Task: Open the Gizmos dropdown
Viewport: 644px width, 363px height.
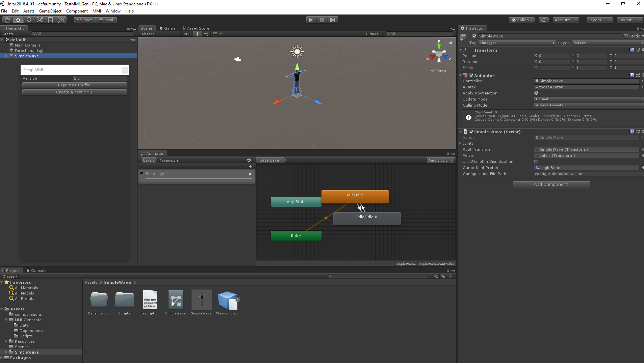Action: [373, 34]
